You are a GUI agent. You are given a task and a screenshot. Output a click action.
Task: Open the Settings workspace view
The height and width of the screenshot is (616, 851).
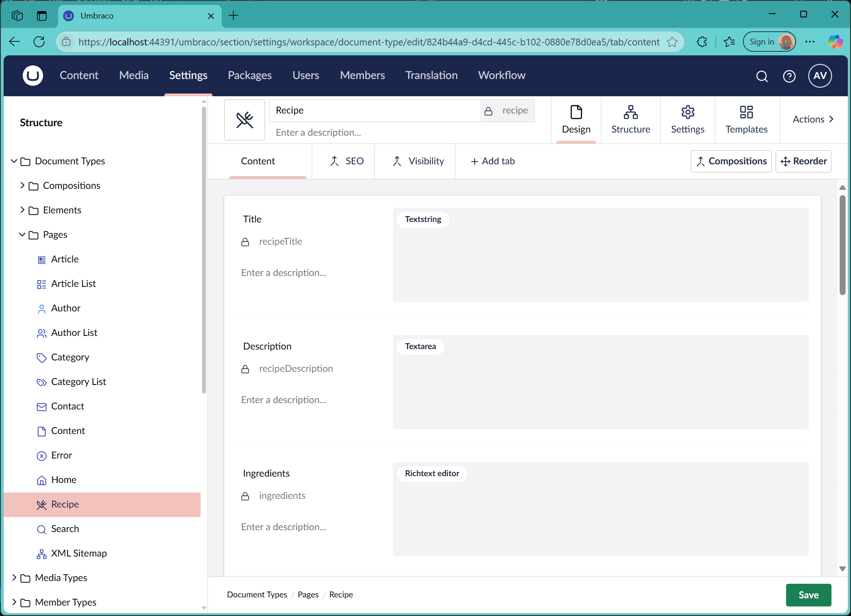[688, 120]
